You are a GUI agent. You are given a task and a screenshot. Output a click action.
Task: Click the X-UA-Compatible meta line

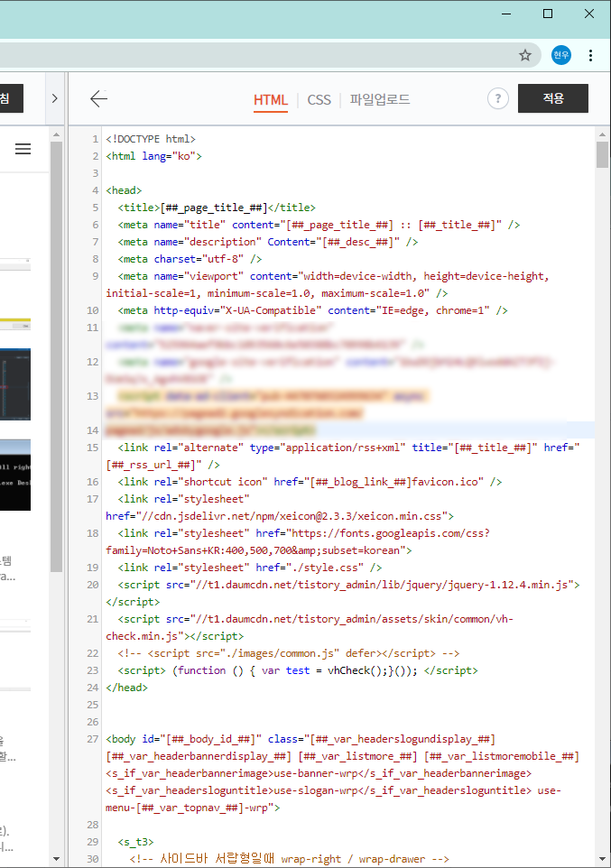[312, 310]
